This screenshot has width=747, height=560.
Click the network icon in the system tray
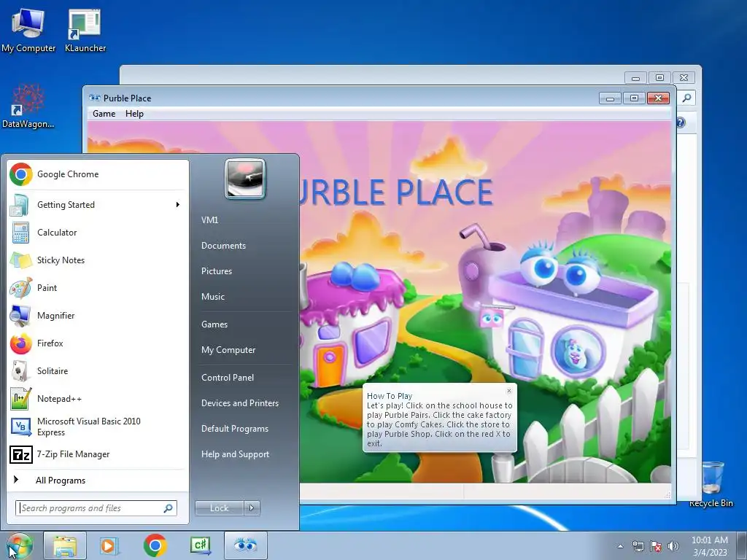coord(638,546)
